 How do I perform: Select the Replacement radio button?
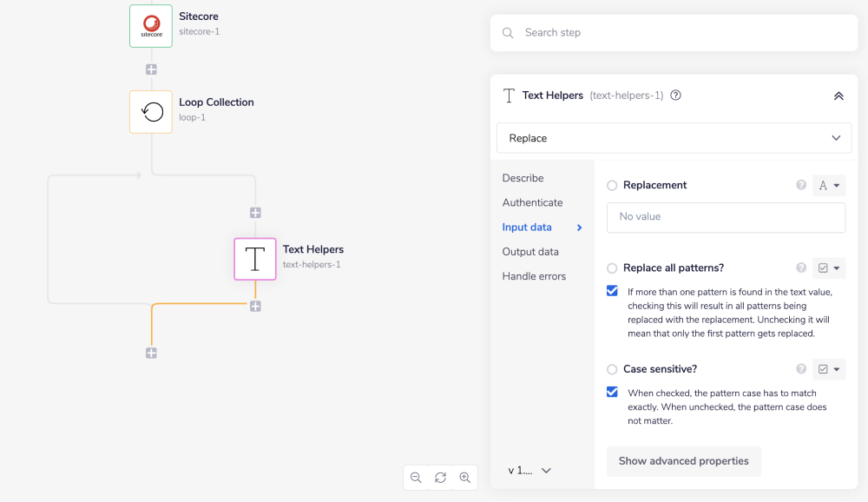point(612,185)
